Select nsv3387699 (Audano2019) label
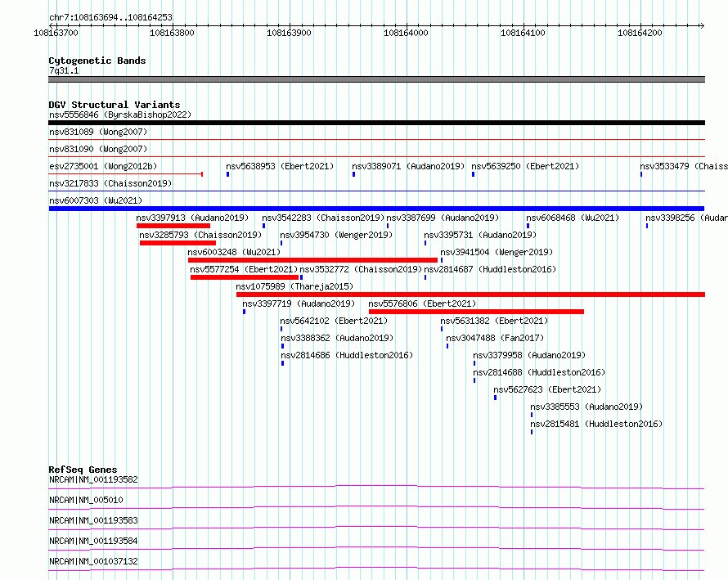The height and width of the screenshot is (580, 728). tap(443, 218)
